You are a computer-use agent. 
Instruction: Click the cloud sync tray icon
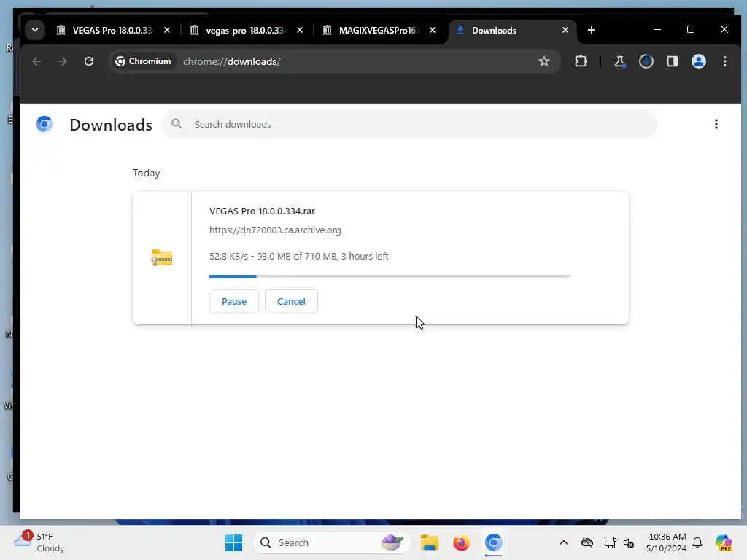pos(587,542)
